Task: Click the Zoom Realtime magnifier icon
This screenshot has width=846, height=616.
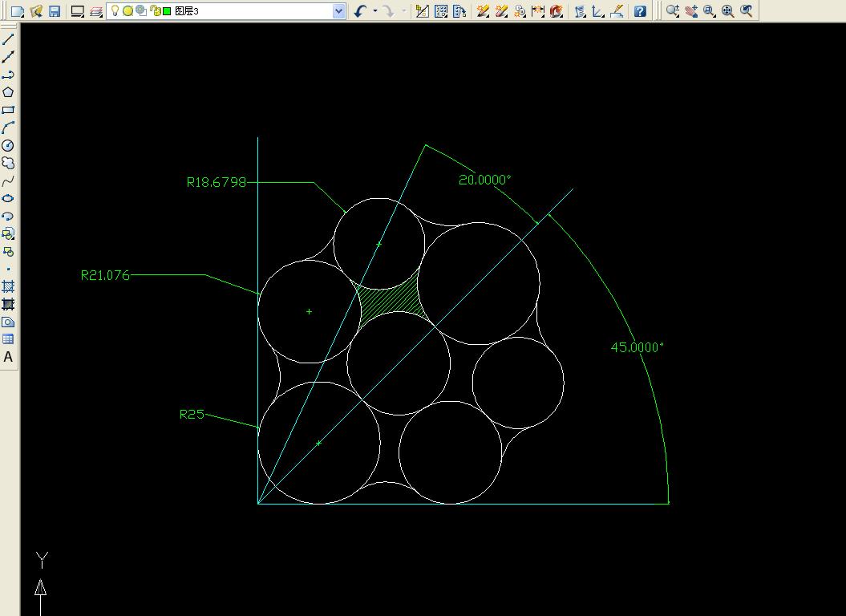Action: tap(672, 10)
